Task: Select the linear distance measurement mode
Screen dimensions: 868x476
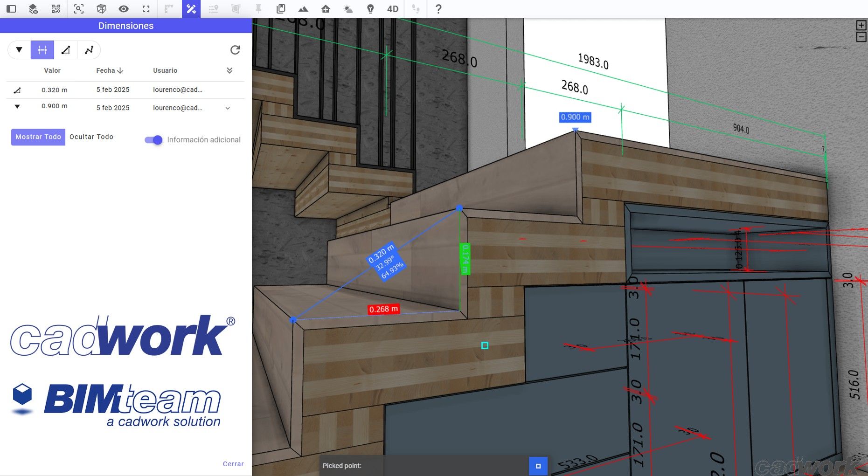Action: click(x=42, y=50)
